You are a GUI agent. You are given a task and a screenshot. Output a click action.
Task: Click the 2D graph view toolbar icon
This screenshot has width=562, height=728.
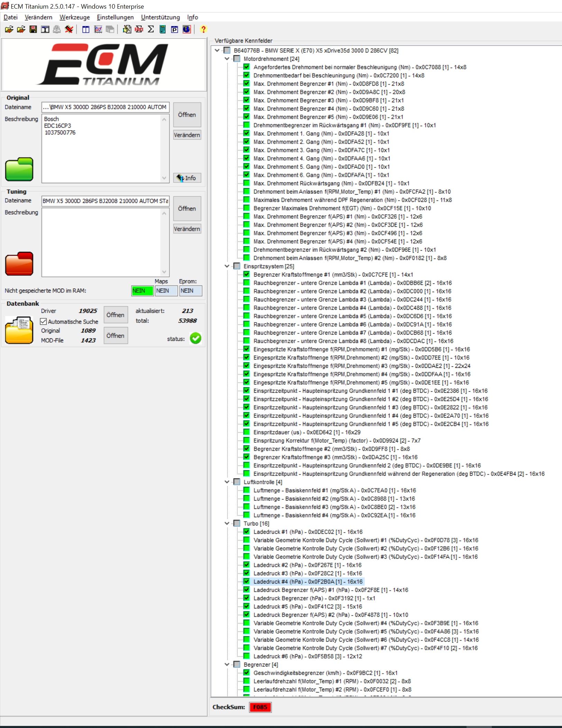click(x=98, y=29)
